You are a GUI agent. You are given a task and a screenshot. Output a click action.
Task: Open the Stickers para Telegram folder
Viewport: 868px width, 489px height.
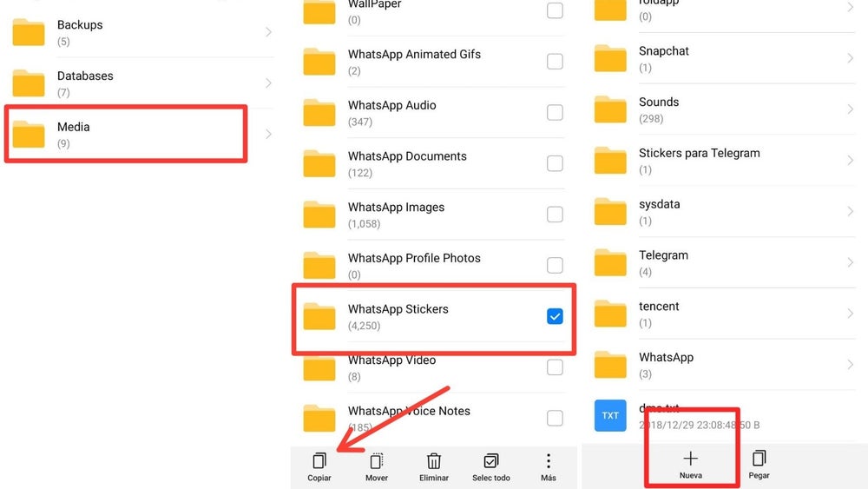(699, 160)
